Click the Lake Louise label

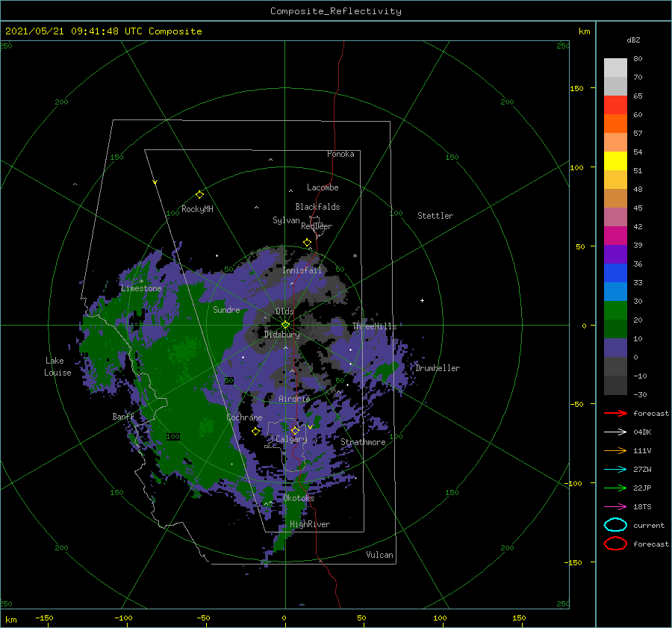[57, 367]
